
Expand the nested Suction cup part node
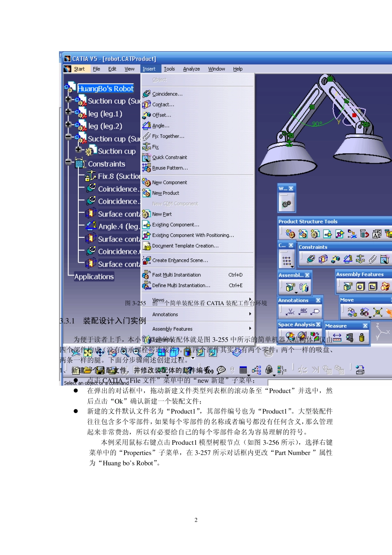[78, 149]
